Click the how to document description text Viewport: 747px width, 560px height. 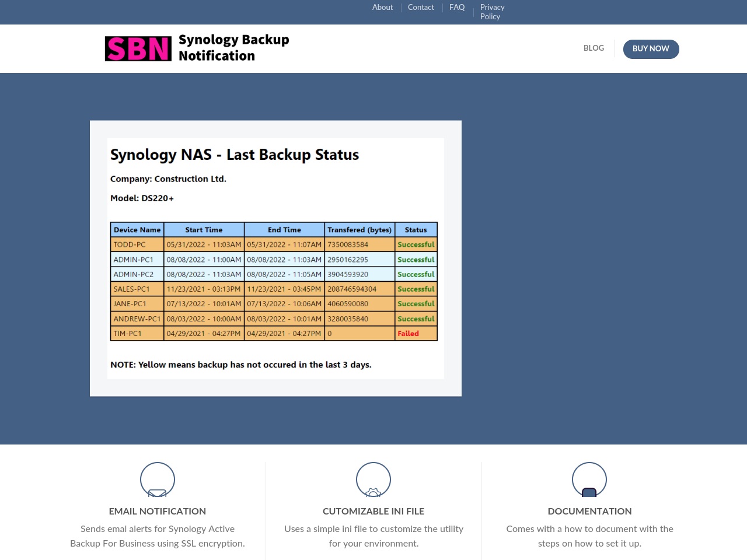589,536
